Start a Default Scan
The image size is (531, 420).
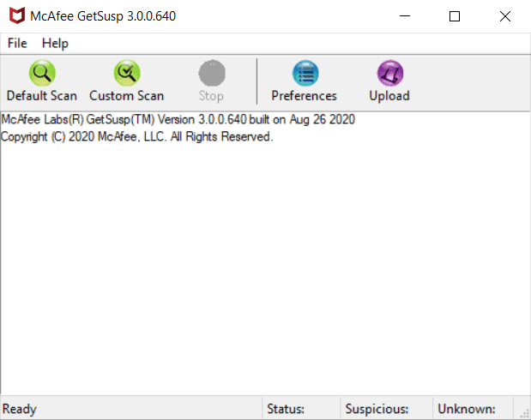(42, 81)
